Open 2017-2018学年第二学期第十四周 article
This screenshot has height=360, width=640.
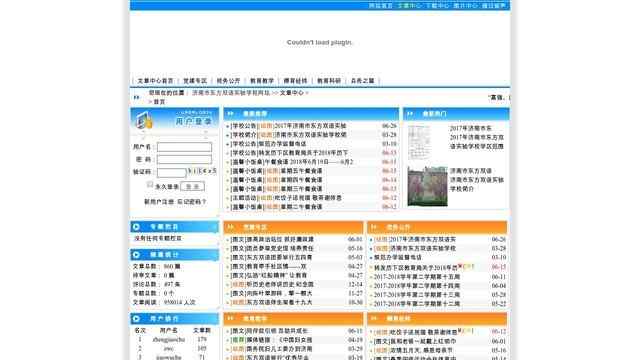pyautogui.click(x=417, y=286)
